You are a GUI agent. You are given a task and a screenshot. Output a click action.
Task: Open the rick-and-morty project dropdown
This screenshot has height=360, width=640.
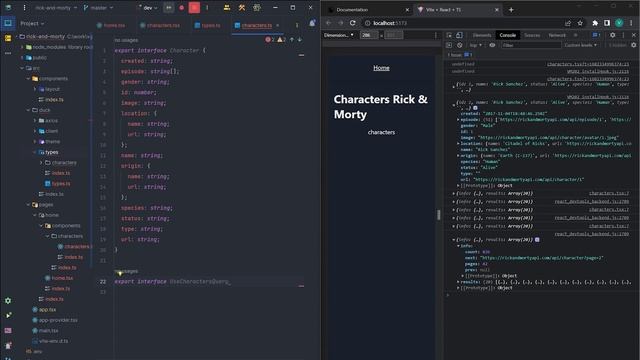[56, 7]
